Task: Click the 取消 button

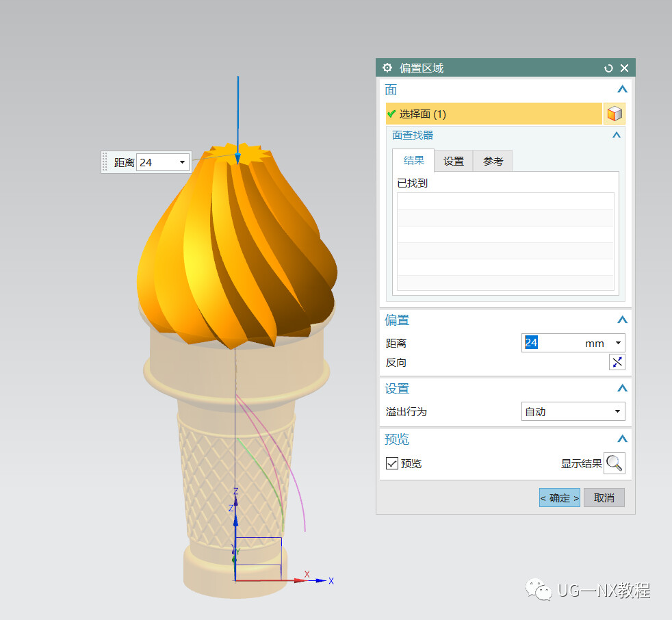Action: (x=604, y=498)
